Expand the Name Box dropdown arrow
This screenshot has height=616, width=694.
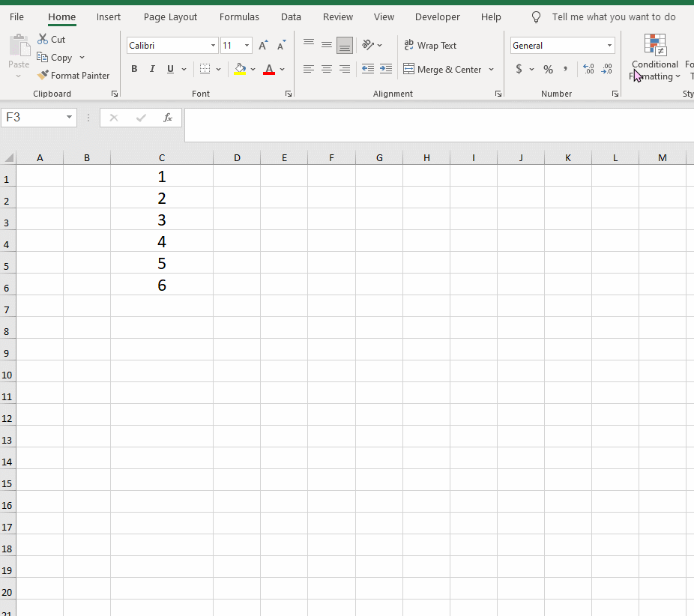(70, 117)
